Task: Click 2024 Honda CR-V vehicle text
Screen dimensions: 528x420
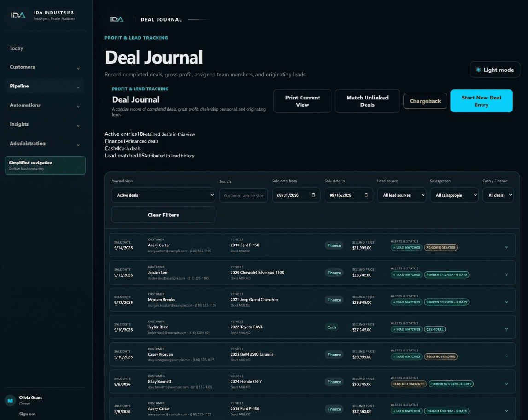Action: [x=246, y=382]
